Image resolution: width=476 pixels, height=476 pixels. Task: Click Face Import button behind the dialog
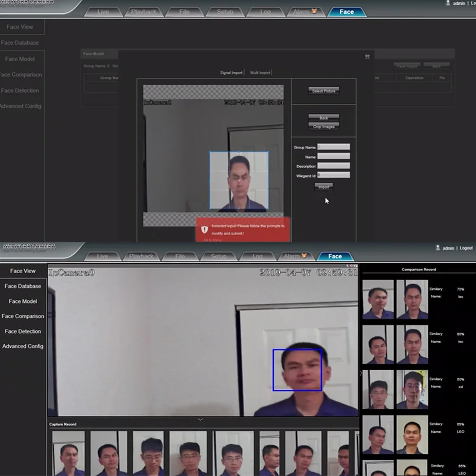pyautogui.click(x=407, y=66)
